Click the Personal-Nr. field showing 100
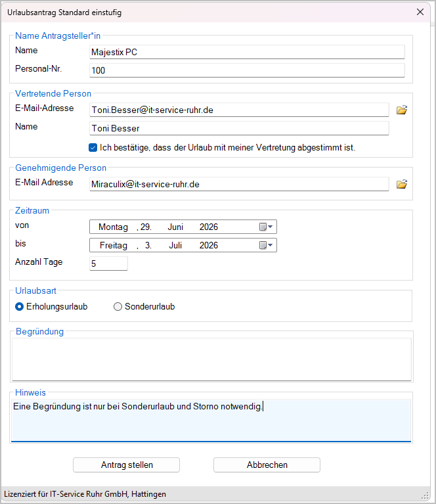Image resolution: width=436 pixels, height=504 pixels. click(x=247, y=70)
